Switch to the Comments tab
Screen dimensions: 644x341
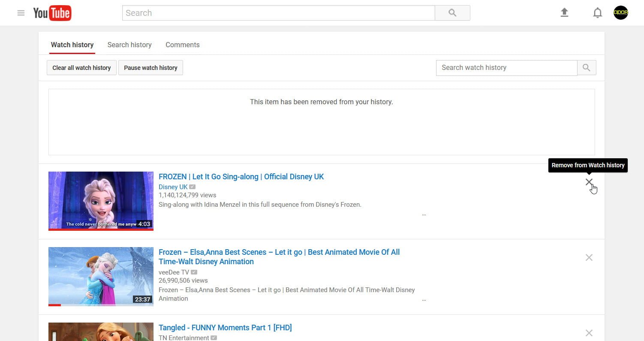pyautogui.click(x=183, y=45)
